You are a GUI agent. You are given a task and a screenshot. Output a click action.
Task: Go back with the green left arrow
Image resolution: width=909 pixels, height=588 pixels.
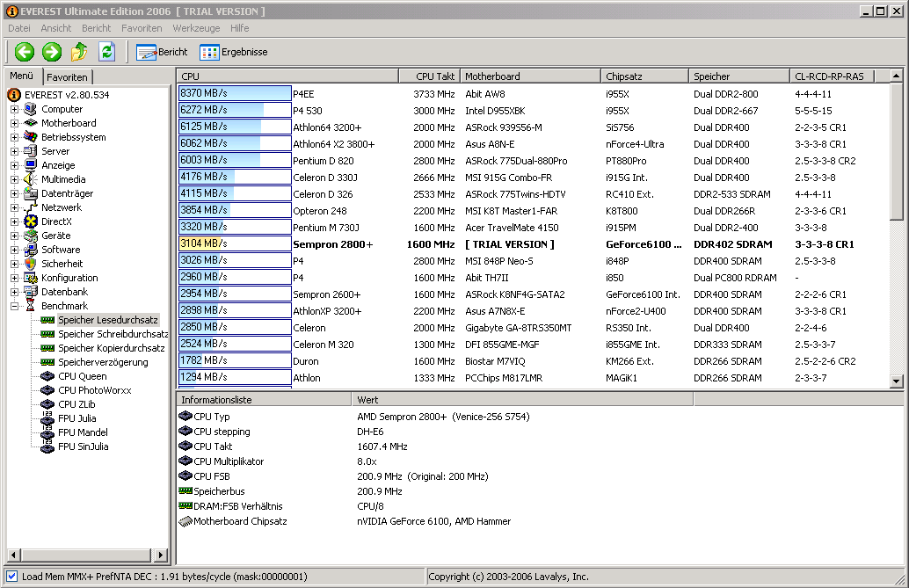pyautogui.click(x=25, y=52)
